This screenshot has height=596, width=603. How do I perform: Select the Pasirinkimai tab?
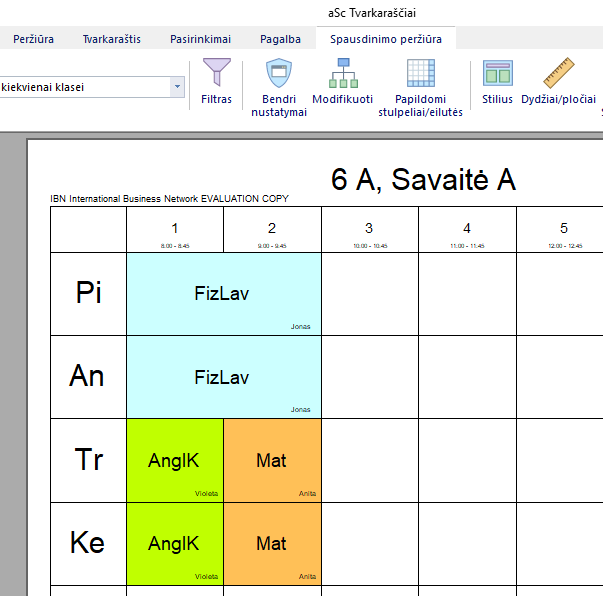pyautogui.click(x=198, y=39)
